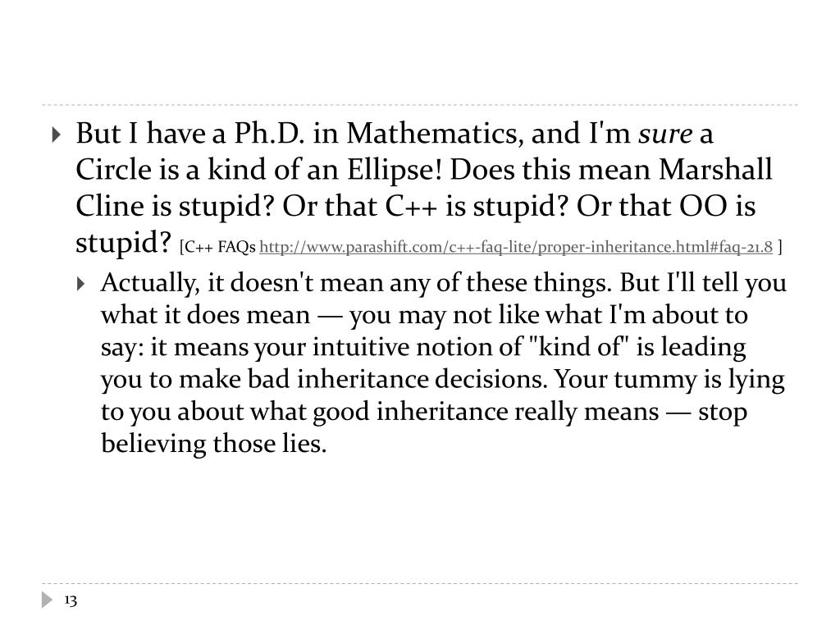Click the slide number 13
This screenshot has width=840, height=630.
pyautogui.click(x=71, y=600)
